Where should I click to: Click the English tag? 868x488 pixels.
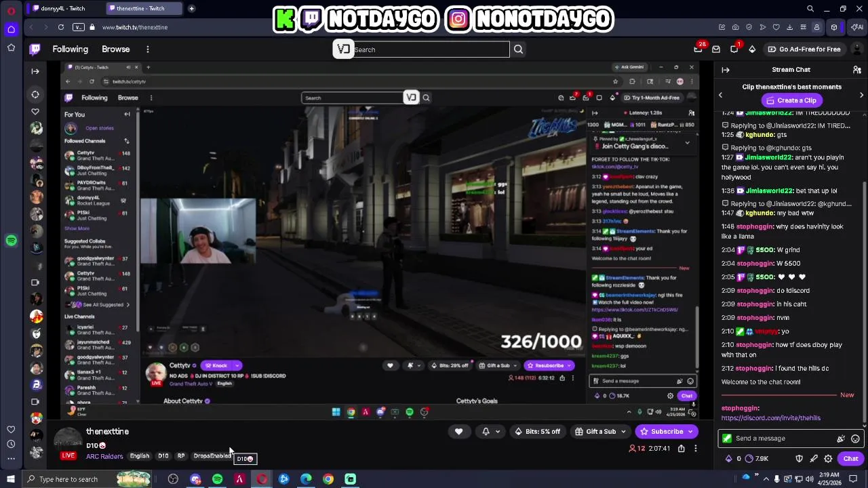tap(140, 456)
